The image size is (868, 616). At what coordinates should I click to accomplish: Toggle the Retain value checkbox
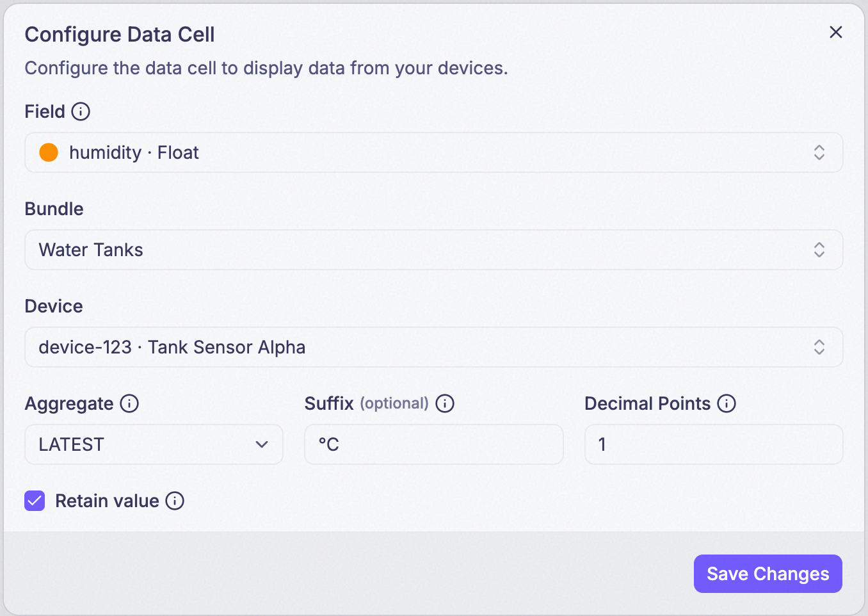[x=35, y=501]
